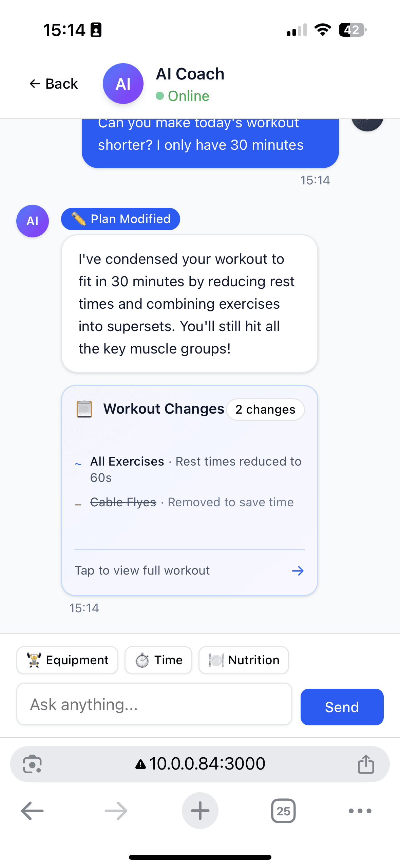
Task: Select the Time stopwatch icon
Action: (142, 660)
